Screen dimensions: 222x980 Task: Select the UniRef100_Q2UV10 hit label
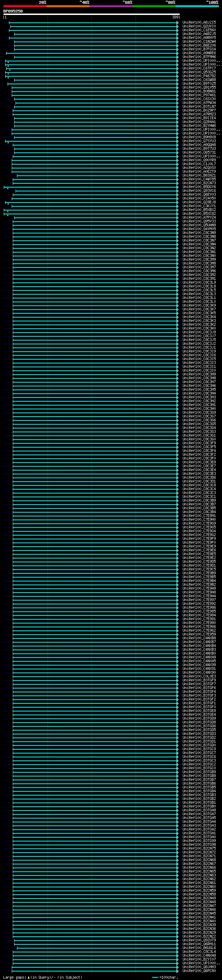[x=199, y=26]
